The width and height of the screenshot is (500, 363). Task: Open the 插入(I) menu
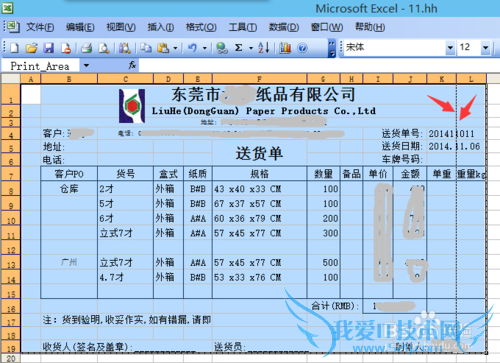click(x=161, y=27)
